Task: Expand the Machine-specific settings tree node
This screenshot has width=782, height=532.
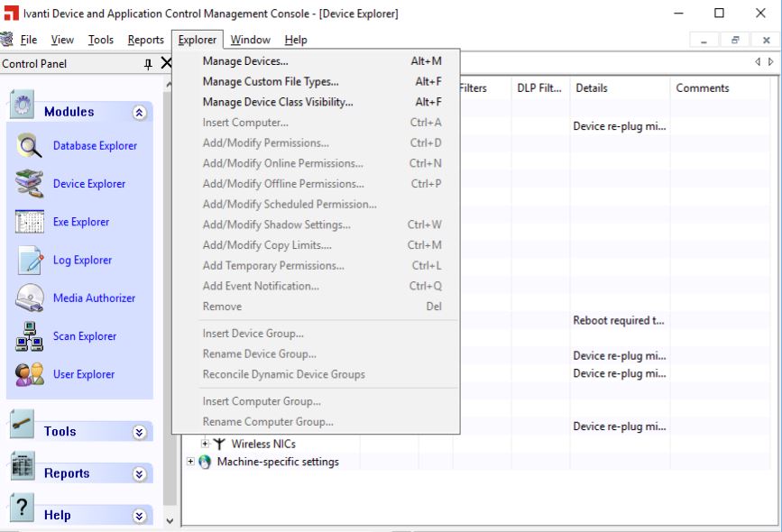Action: (190, 462)
